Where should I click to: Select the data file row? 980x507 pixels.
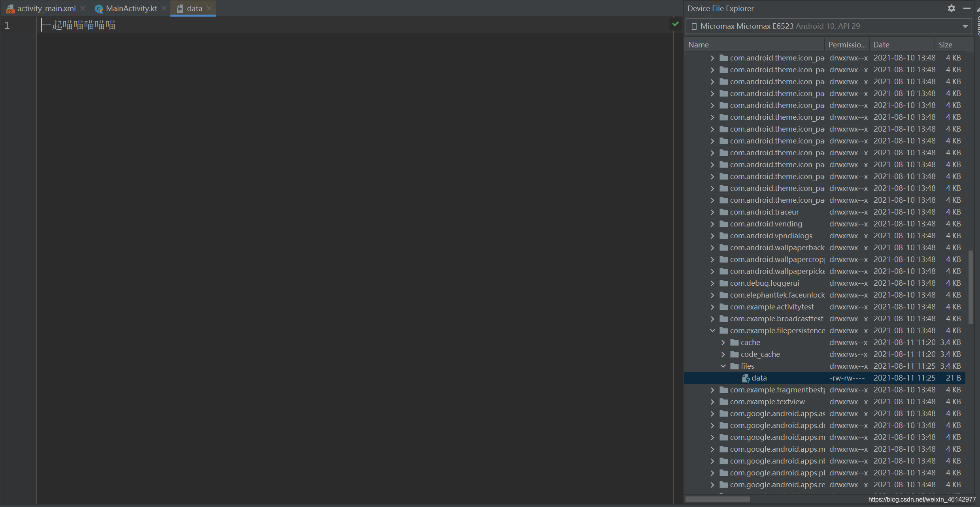pyautogui.click(x=825, y=378)
